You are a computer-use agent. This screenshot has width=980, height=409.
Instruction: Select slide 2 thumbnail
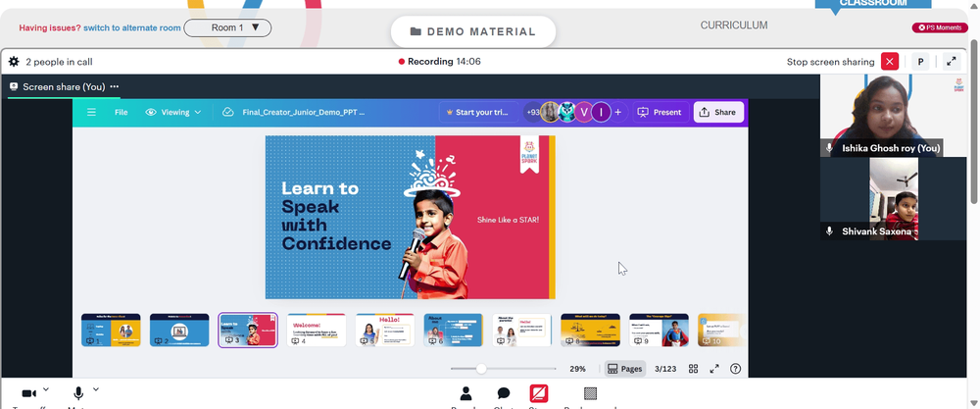click(x=179, y=331)
